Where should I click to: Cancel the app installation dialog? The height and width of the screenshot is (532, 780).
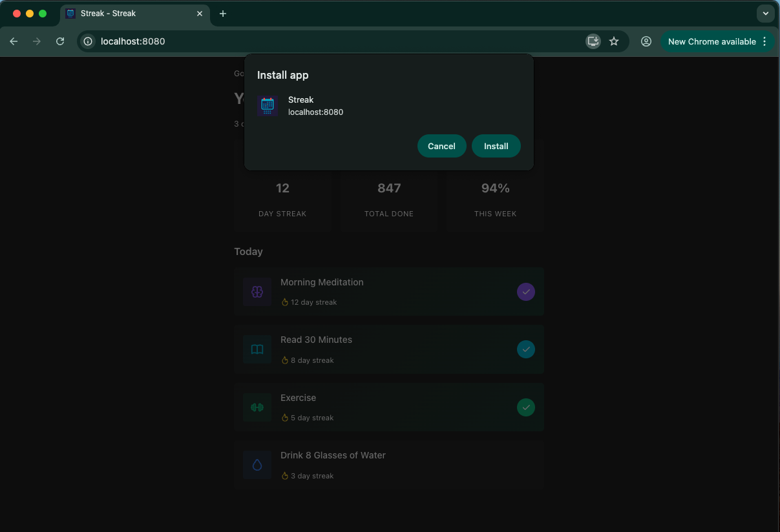click(x=441, y=146)
